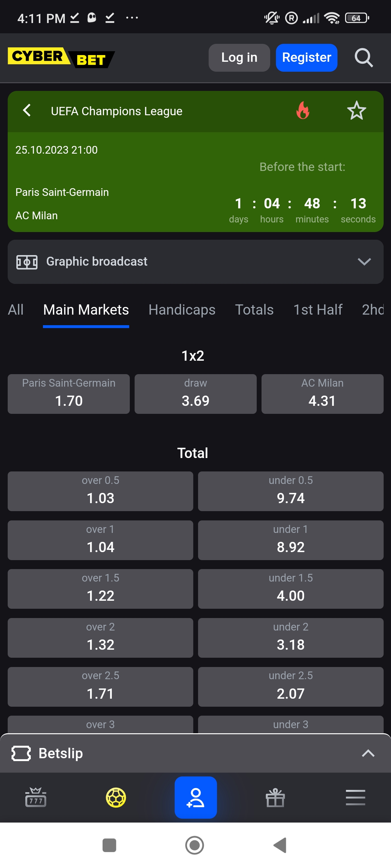Screen dimensions: 391x868
Task: Open the casino 777 slots icon
Action: (36, 797)
